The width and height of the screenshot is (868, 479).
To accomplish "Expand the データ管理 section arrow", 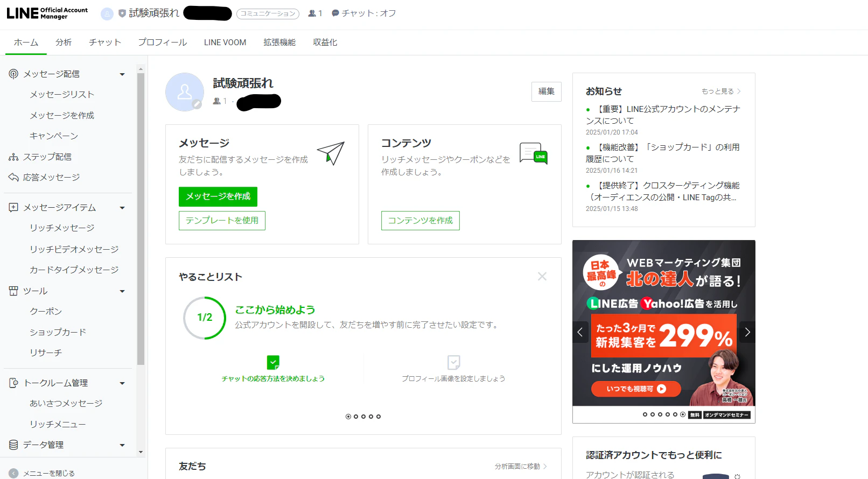I will tap(122, 445).
